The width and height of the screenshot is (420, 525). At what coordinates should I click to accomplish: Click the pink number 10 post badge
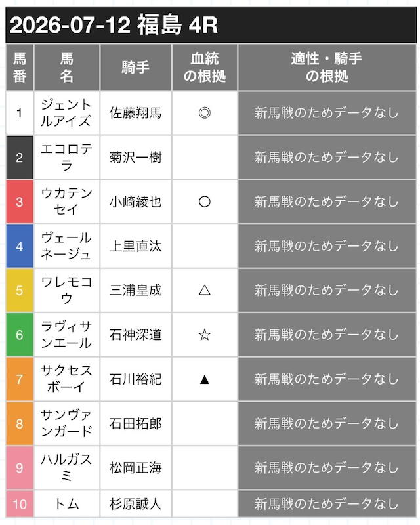pos(20,504)
